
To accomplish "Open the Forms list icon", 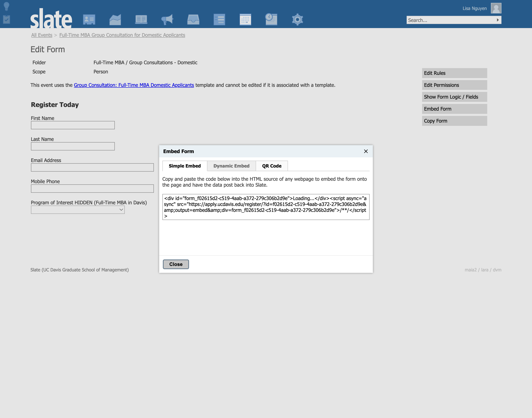I will click(x=219, y=19).
